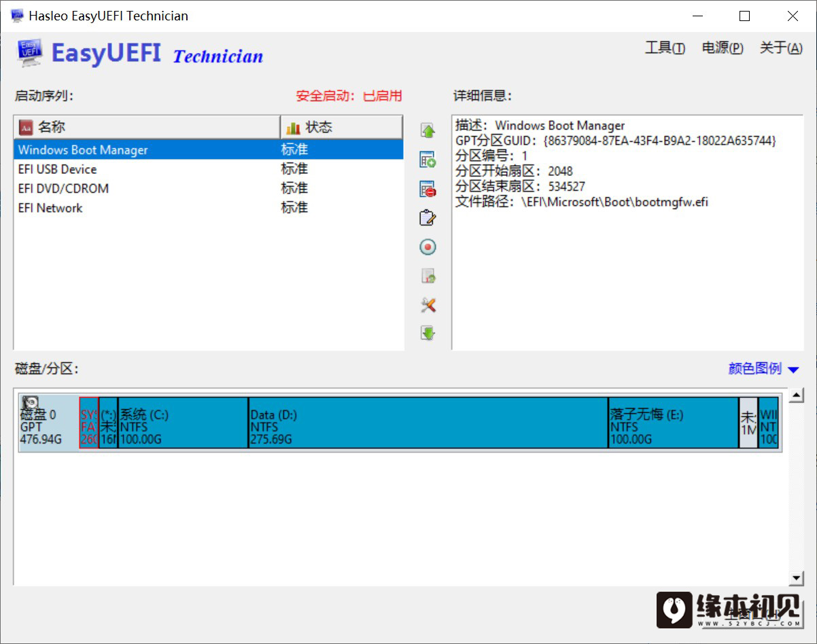Click the Disk 0 hard drive icon
The width and height of the screenshot is (817, 644).
[x=31, y=404]
